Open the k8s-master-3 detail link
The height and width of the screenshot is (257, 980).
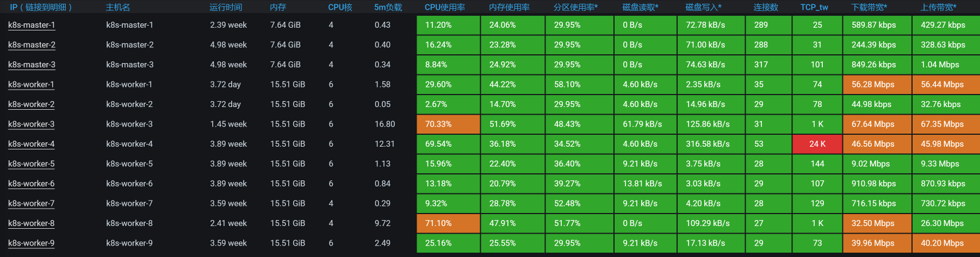(32, 65)
